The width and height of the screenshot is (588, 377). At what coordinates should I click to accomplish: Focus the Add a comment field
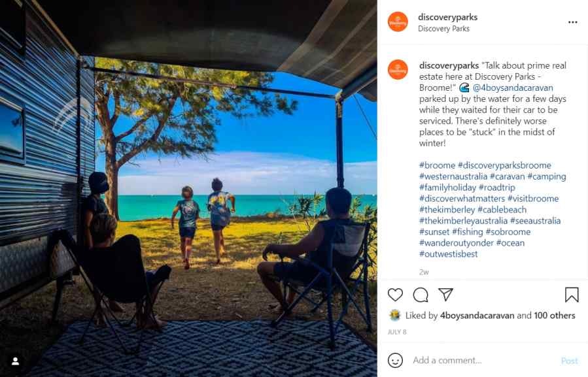pos(484,361)
